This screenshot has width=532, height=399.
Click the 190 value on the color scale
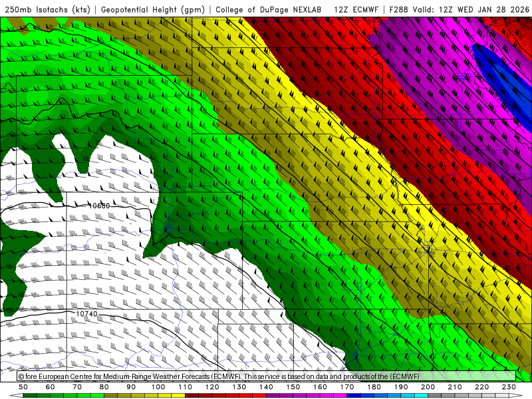coord(401,387)
